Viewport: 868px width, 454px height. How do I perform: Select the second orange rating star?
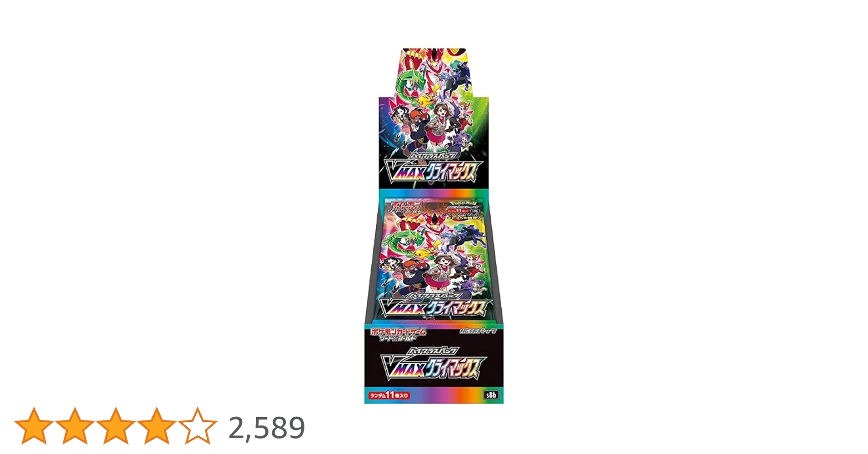(75, 426)
